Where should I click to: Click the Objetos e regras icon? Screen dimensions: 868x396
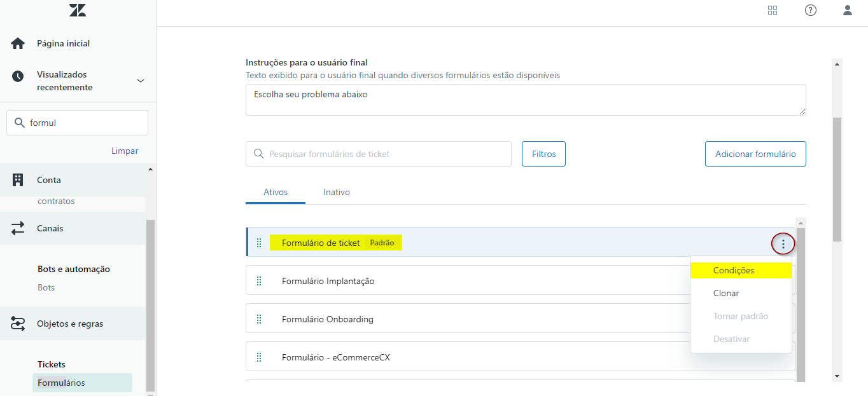(x=18, y=324)
